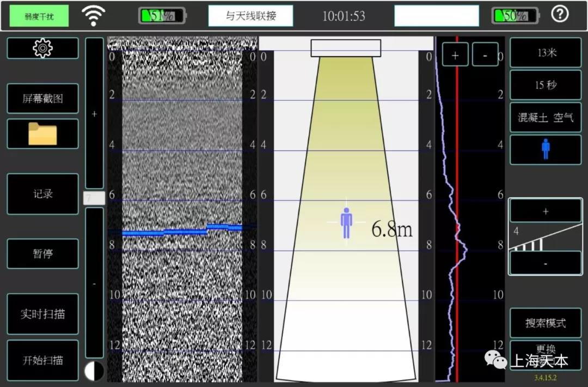Click the gain level bar chart showing 4
The image size is (588, 387).
[x=545, y=237]
